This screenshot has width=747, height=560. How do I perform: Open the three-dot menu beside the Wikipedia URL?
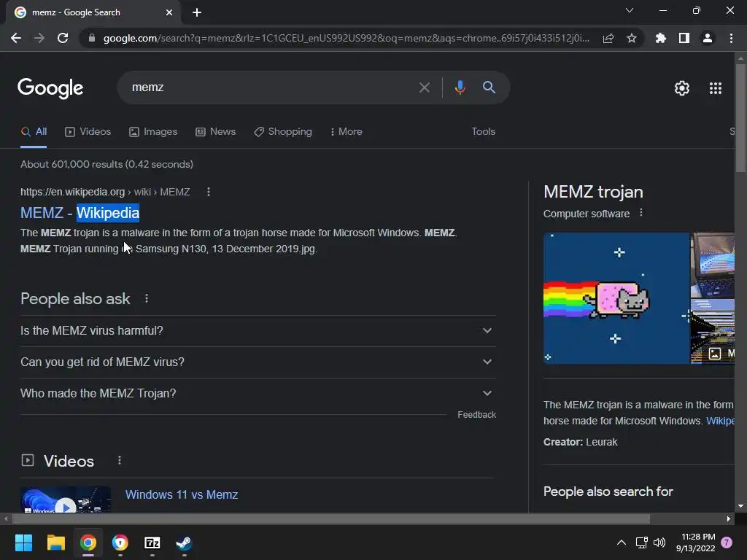click(208, 192)
